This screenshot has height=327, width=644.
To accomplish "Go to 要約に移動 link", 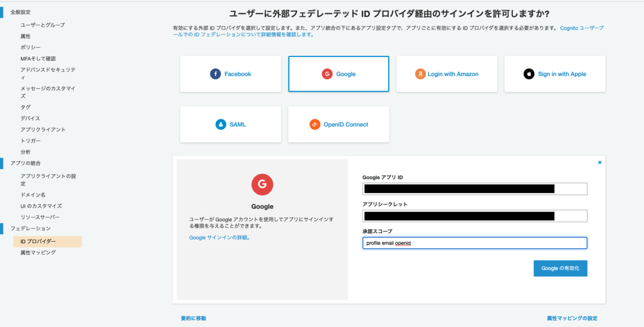I will 193,318.
